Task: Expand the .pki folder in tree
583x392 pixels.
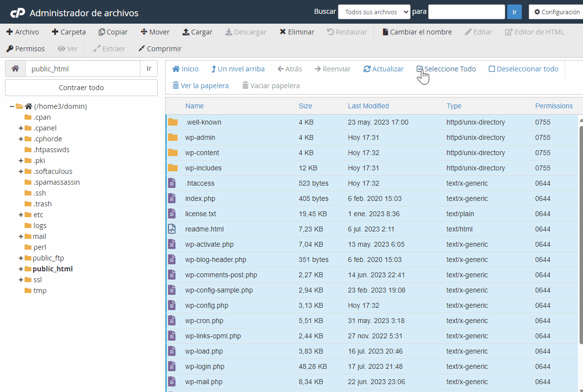Action: [x=21, y=161]
